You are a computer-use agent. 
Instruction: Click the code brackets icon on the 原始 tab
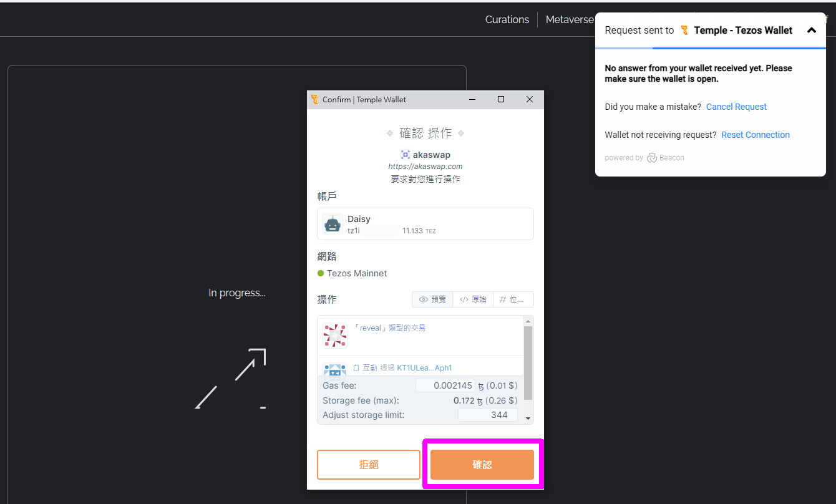click(x=464, y=299)
